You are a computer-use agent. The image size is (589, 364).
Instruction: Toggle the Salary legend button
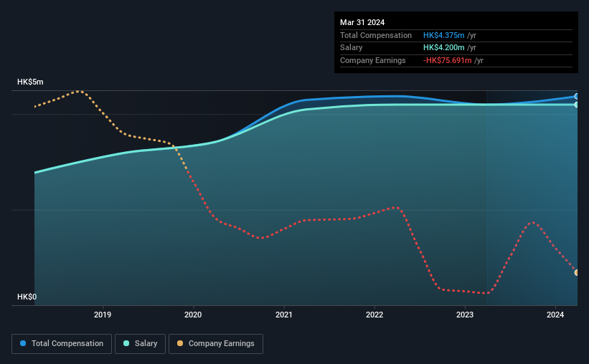coord(140,344)
